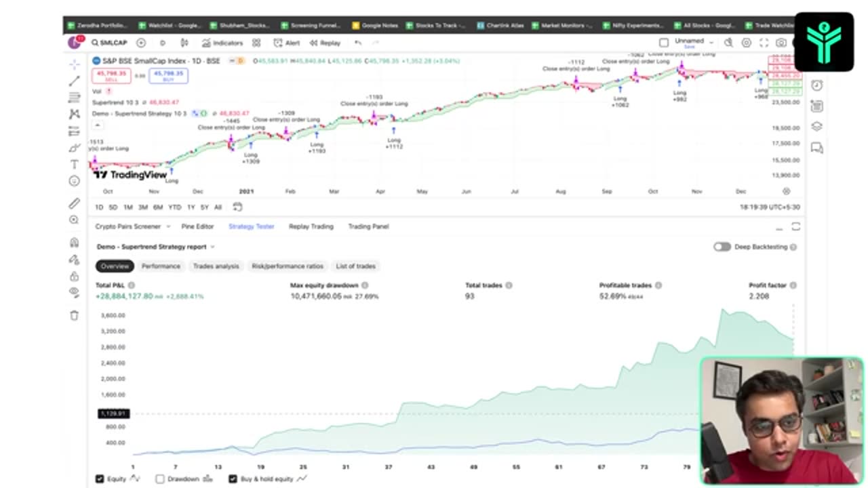This screenshot has height=488, width=868.
Task: Set chart range to 1M
Action: point(127,207)
